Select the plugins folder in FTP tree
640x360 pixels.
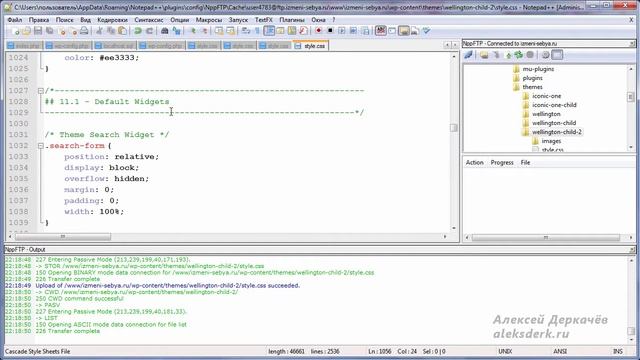[532, 78]
